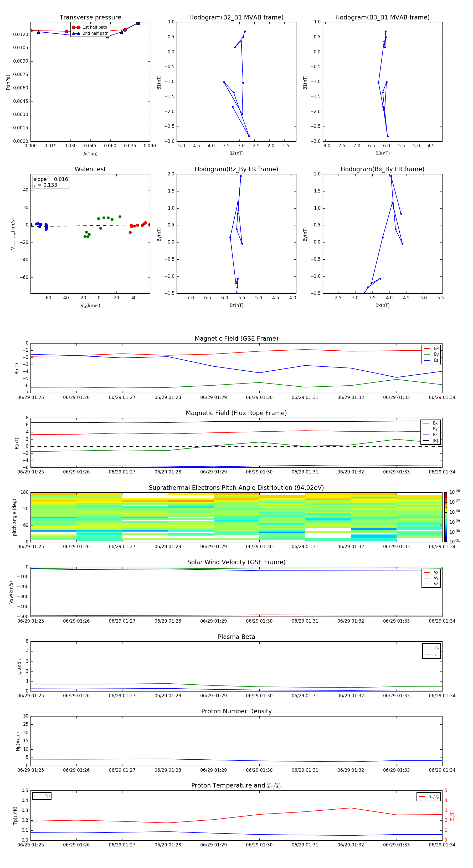Click the 0.0120 tick on Transverse pressure
The image size is (473, 868).
pos(20,34)
